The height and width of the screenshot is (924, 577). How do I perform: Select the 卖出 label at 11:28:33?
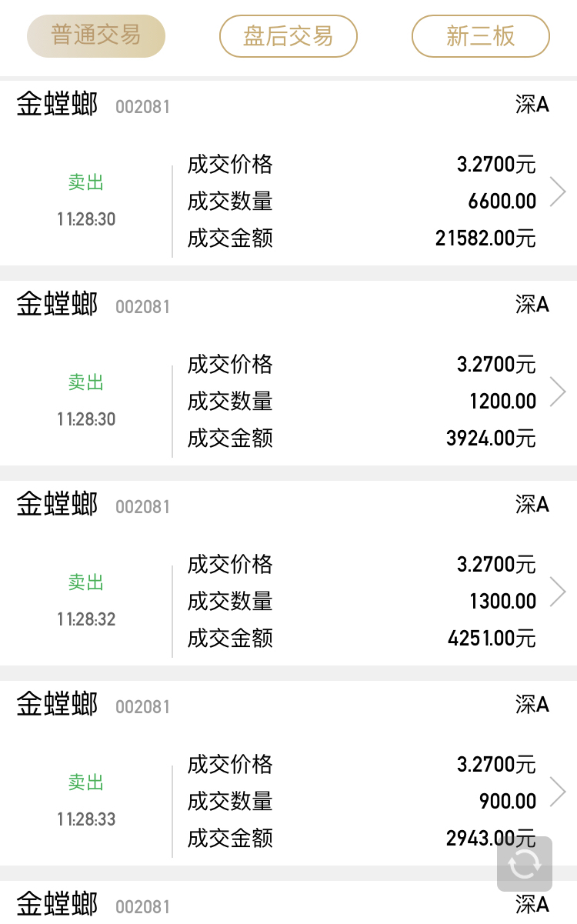(x=85, y=782)
